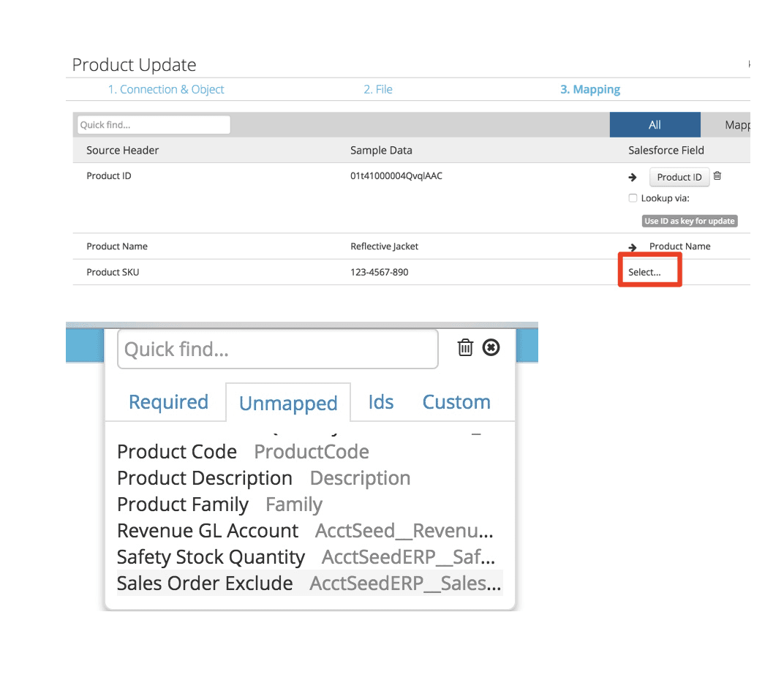Click the Product ID field button
This screenshot has height=699, width=784.
(679, 176)
